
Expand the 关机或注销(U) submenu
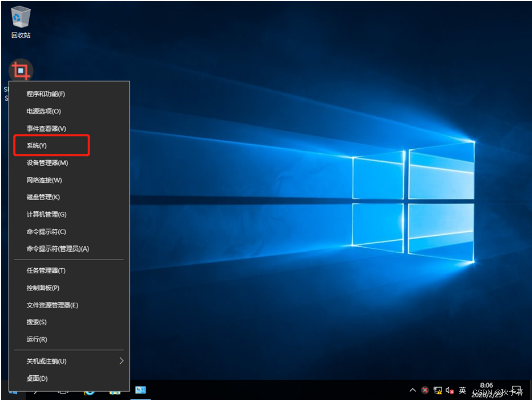point(69,361)
